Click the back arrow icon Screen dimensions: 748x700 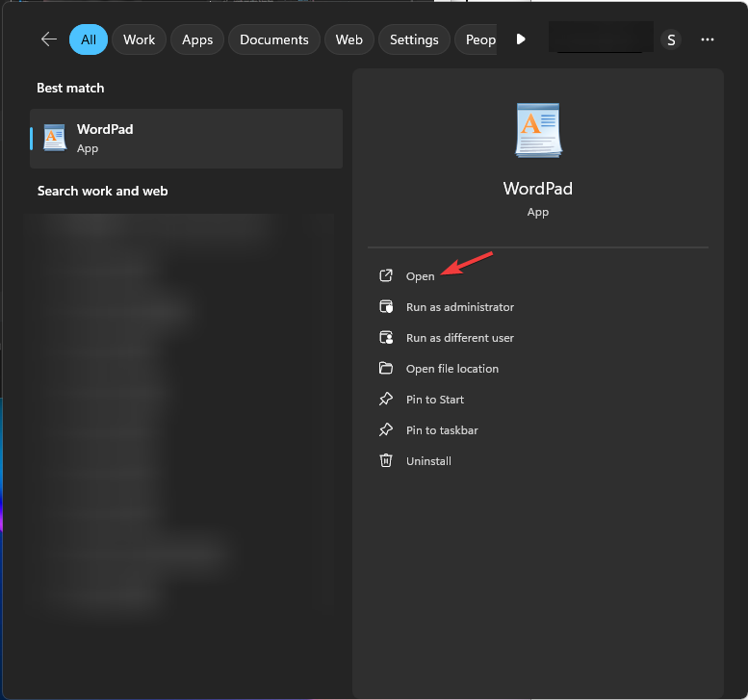point(48,39)
